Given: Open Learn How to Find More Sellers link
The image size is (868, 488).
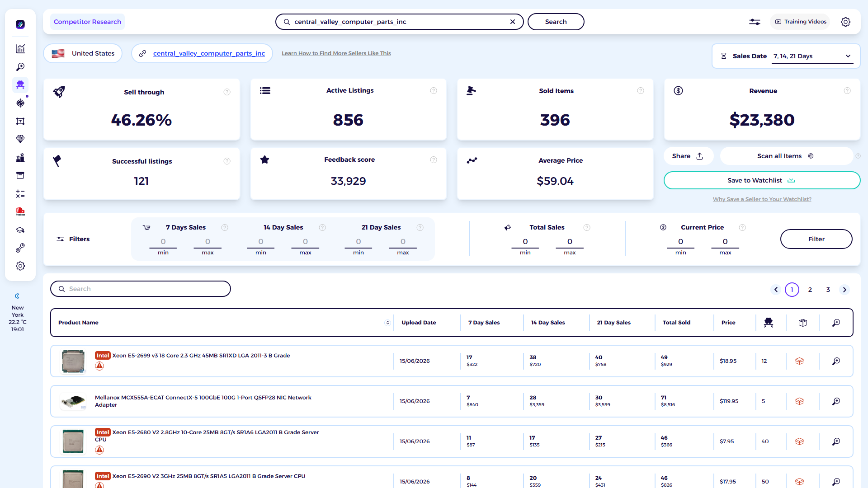Looking at the screenshot, I should [x=336, y=53].
